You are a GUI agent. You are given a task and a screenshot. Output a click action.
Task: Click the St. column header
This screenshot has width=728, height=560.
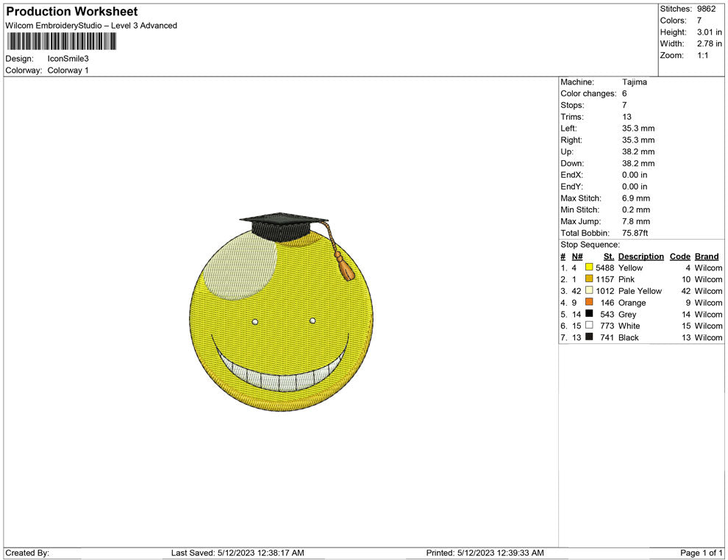(609, 256)
